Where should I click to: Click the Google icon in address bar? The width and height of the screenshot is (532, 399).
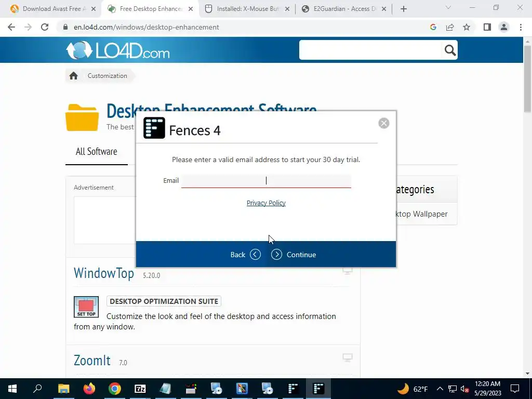[x=433, y=27]
